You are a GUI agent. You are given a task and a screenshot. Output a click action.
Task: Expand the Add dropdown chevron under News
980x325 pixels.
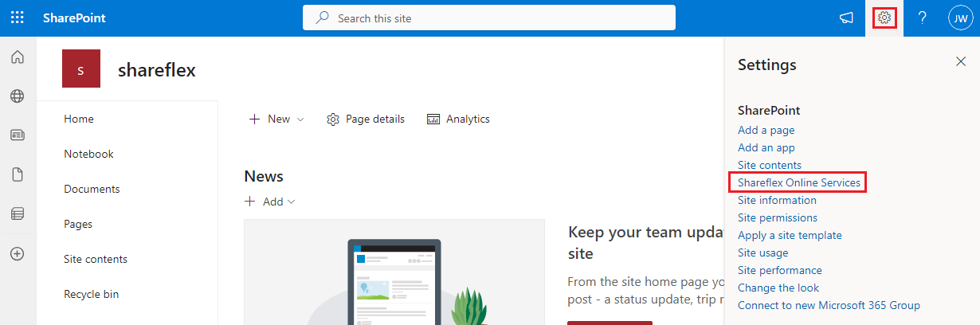[291, 202]
